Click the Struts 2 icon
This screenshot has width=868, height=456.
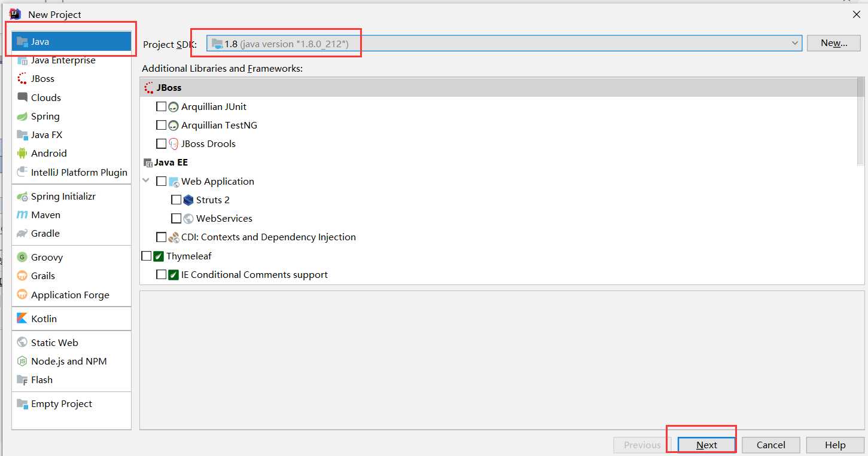pos(188,200)
